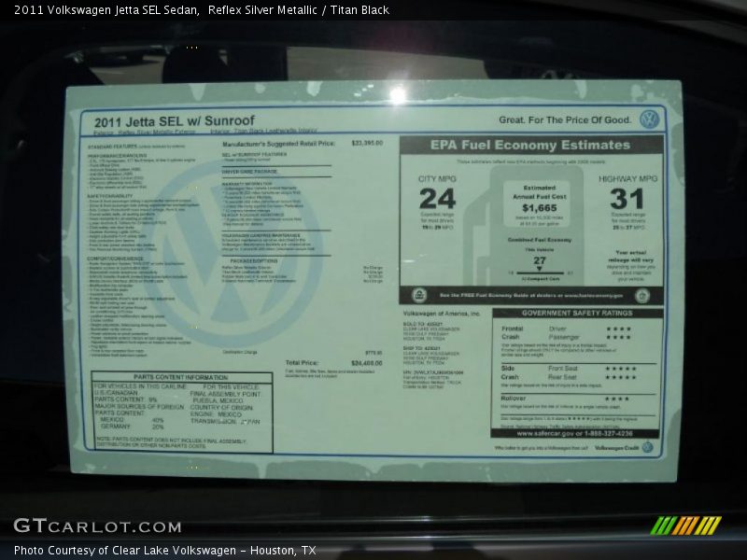Image resolution: width=747 pixels, height=560 pixels.
Task: Click the DOE seal right of Fuel Economy Guide text
Action: (x=641, y=296)
